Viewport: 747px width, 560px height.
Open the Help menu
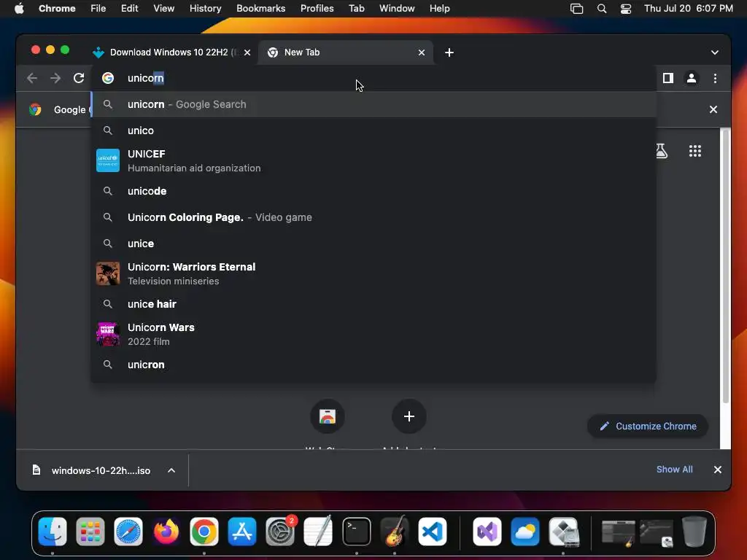[x=439, y=9]
